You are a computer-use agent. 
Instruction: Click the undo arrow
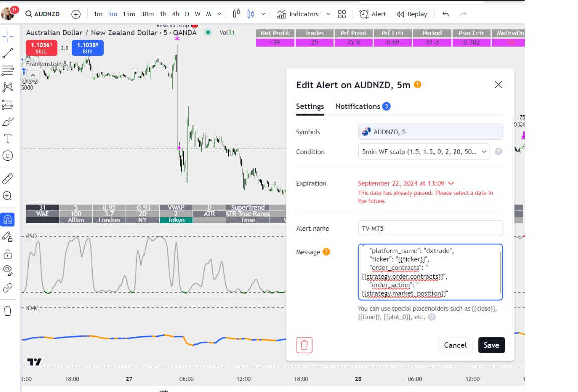point(446,14)
